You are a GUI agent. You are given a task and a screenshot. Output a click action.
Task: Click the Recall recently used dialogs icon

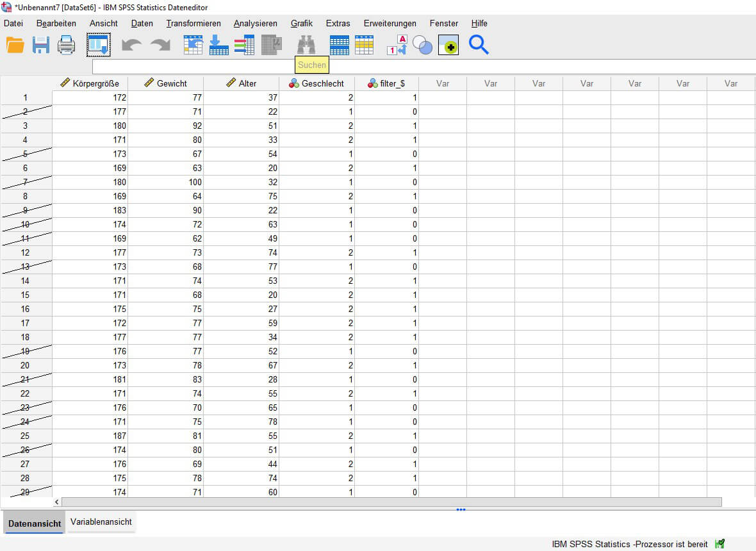pyautogui.click(x=97, y=45)
